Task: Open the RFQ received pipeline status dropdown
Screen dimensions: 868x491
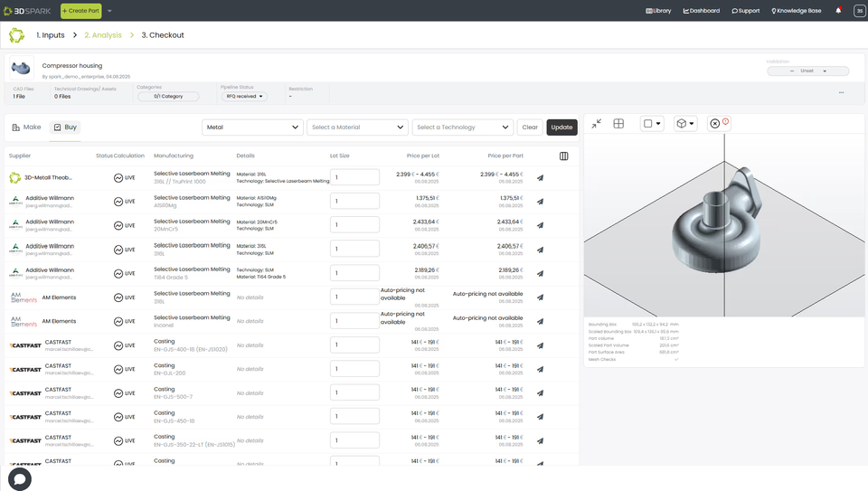Action: tap(245, 97)
